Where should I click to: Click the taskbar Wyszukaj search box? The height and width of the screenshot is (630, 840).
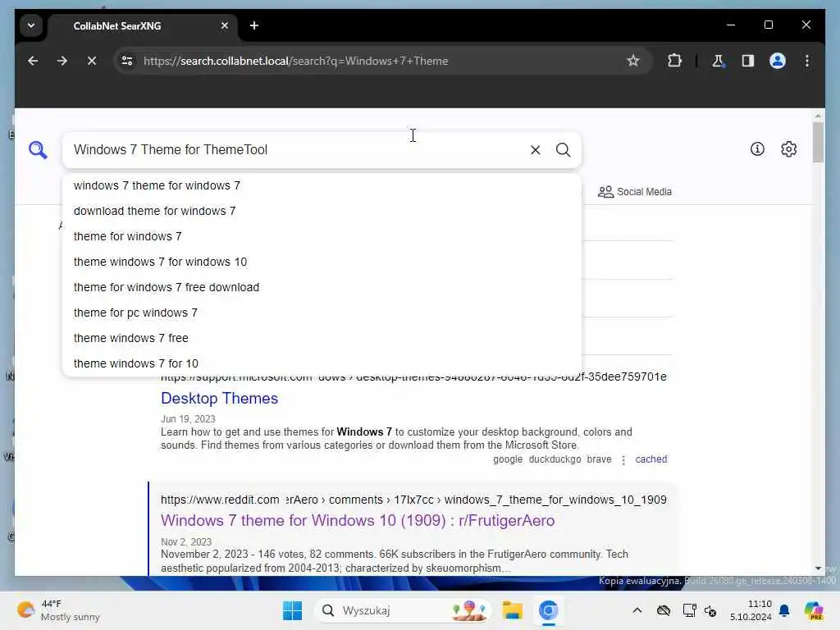tap(403, 610)
